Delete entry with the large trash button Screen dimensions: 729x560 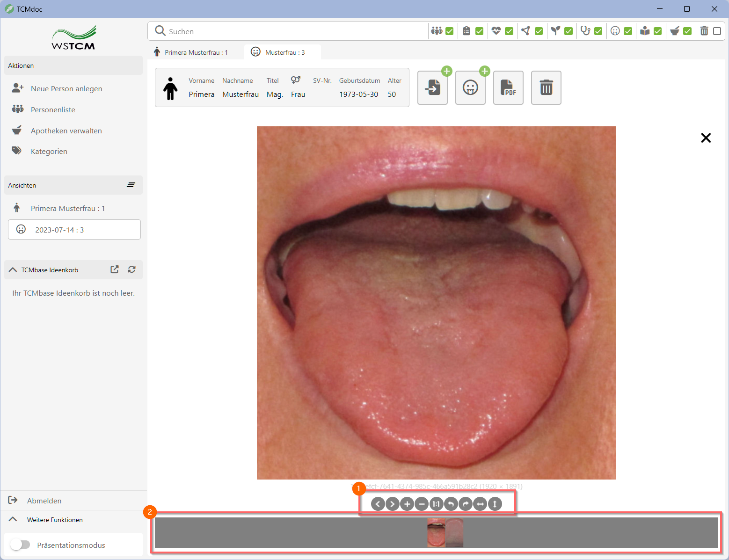(x=546, y=87)
